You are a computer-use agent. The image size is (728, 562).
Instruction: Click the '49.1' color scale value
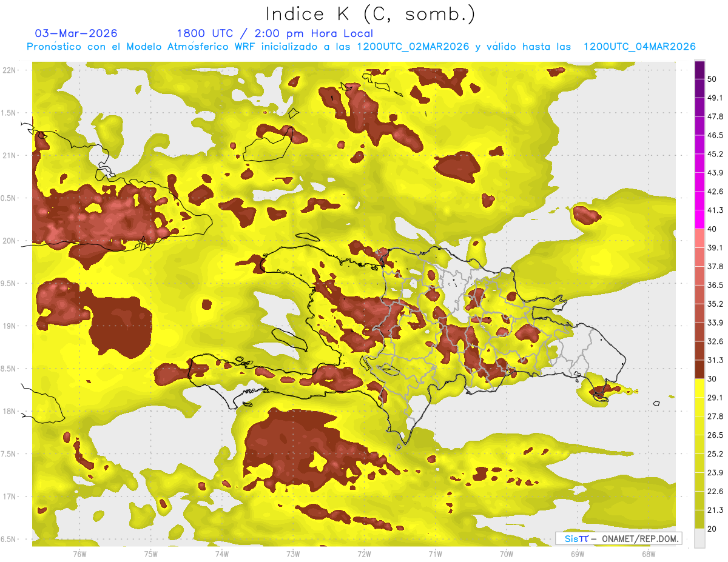(x=715, y=98)
